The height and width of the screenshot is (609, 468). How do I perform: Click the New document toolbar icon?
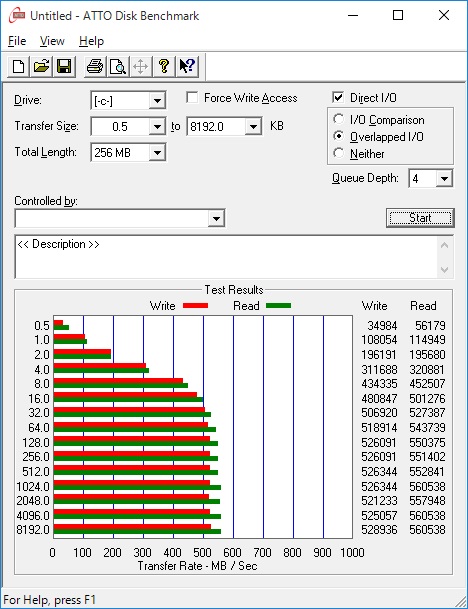pyautogui.click(x=18, y=66)
